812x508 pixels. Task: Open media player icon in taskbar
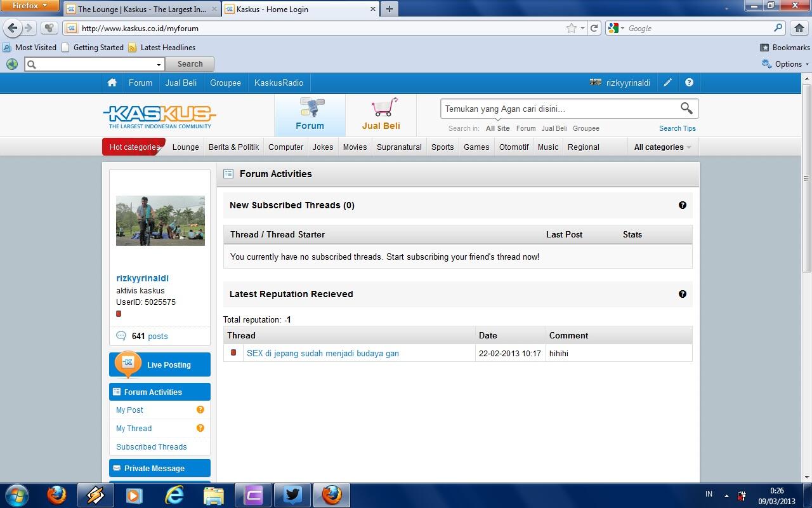(x=134, y=495)
